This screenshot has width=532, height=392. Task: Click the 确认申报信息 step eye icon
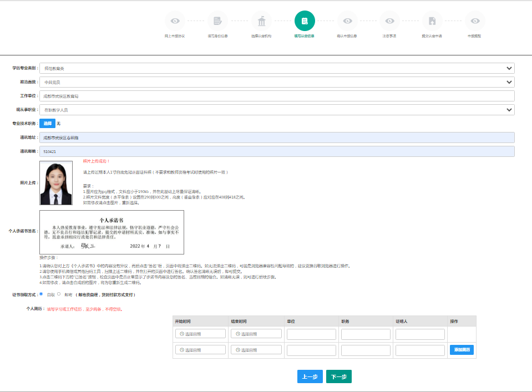click(x=347, y=21)
